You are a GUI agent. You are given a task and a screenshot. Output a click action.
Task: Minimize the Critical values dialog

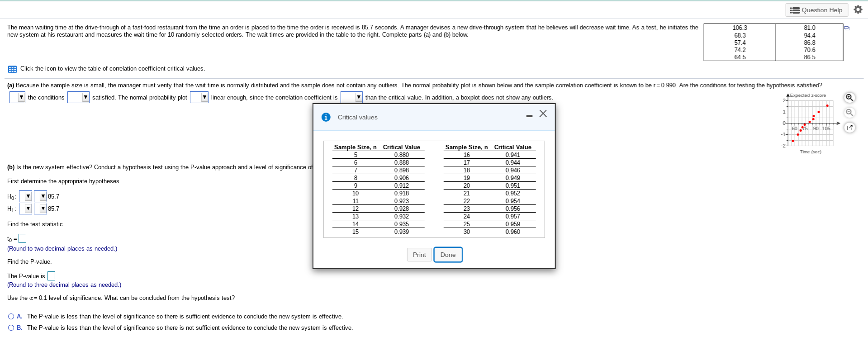tap(529, 116)
